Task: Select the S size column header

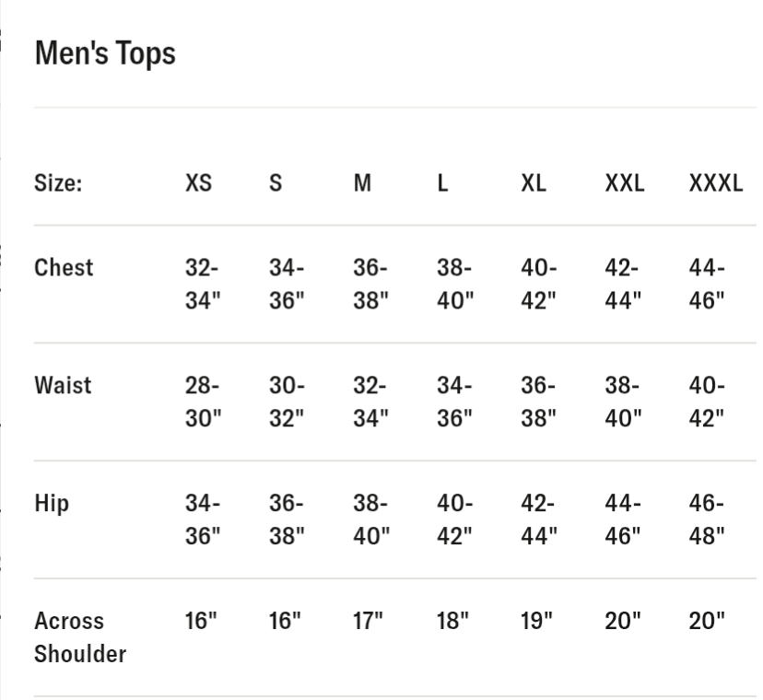Action: tap(276, 183)
